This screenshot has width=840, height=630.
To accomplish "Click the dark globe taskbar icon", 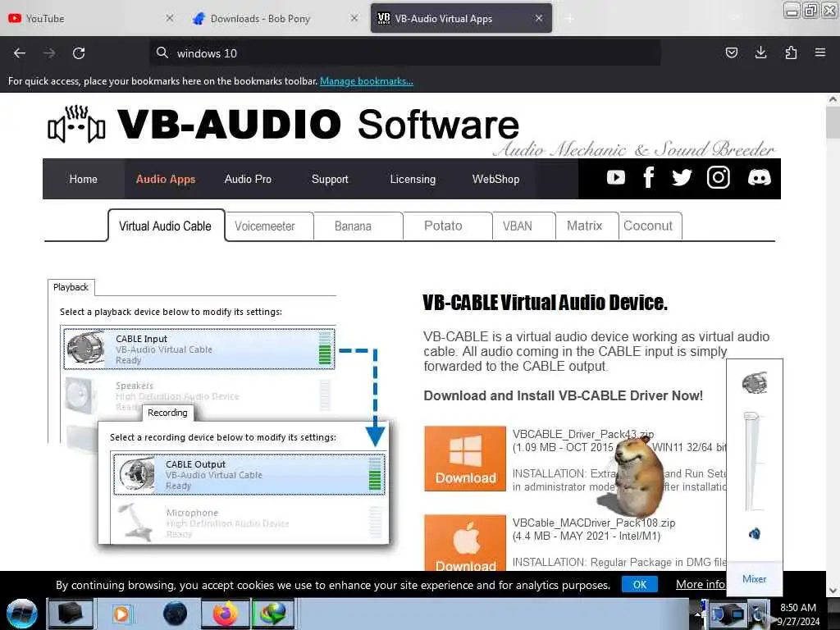I will point(176,614).
